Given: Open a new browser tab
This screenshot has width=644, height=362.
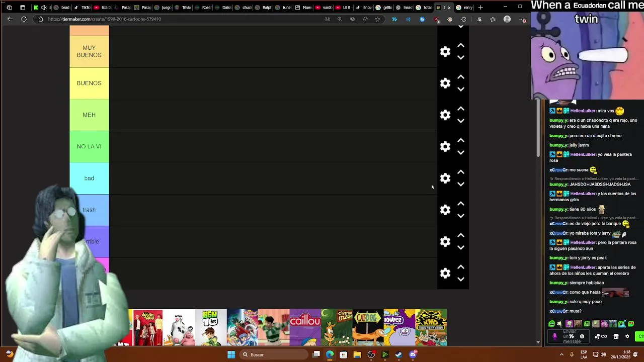Looking at the screenshot, I should coord(480,8).
